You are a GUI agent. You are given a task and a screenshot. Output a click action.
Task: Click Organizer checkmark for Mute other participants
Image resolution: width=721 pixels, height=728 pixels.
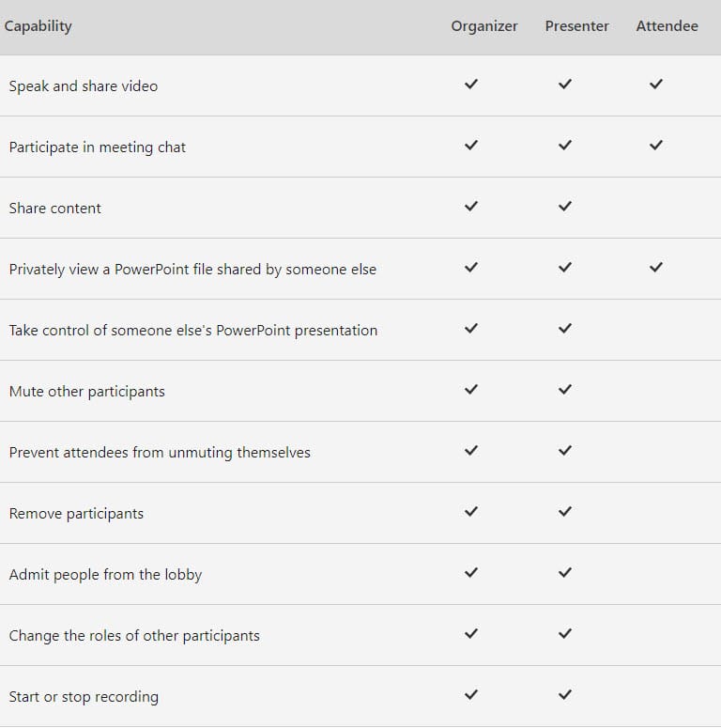(471, 390)
